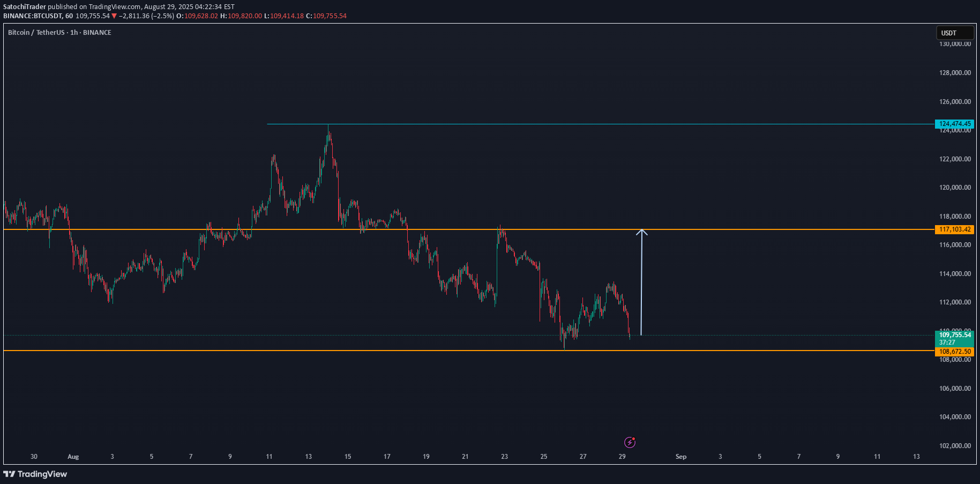Click the close value C:109,755.54
The width and height of the screenshot is (980, 484).
click(x=326, y=16)
